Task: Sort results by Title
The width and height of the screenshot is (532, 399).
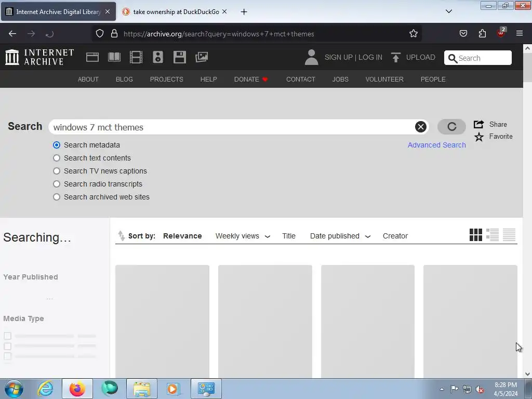Action: [289, 236]
